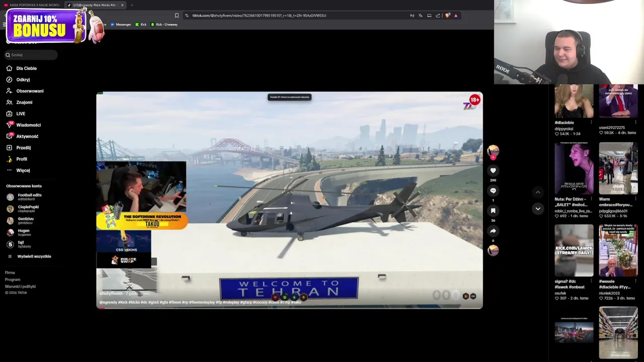Open Messenger bookmark

point(120,24)
